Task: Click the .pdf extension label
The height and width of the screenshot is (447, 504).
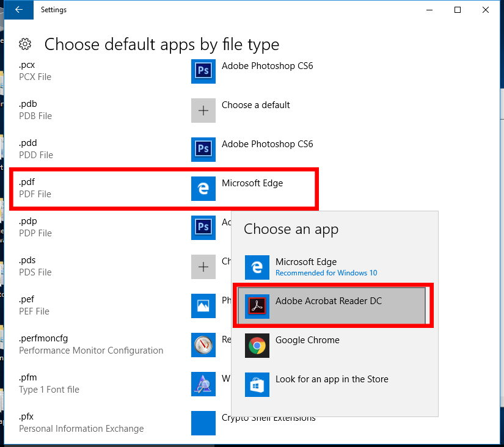Action: (x=27, y=182)
